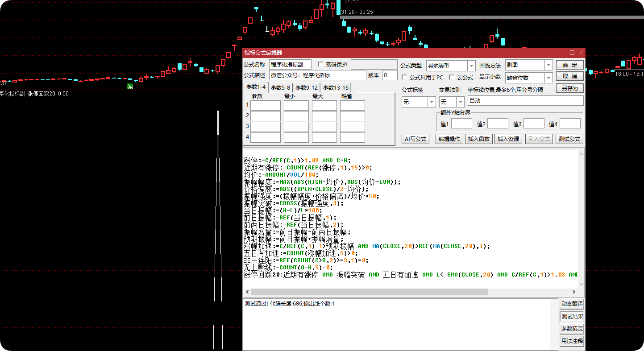
Task: Show the 测试结果 panel
Action: pyautogui.click(x=572, y=316)
